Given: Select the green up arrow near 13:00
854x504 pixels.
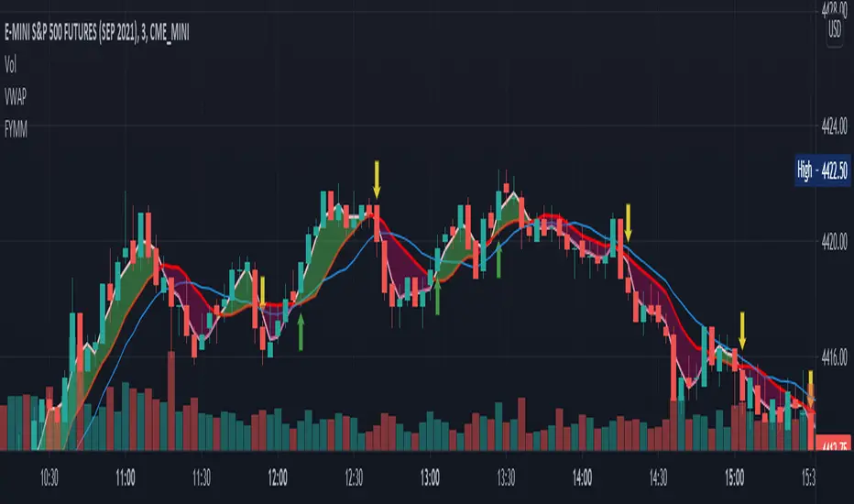Looking at the screenshot, I should pos(437,299).
